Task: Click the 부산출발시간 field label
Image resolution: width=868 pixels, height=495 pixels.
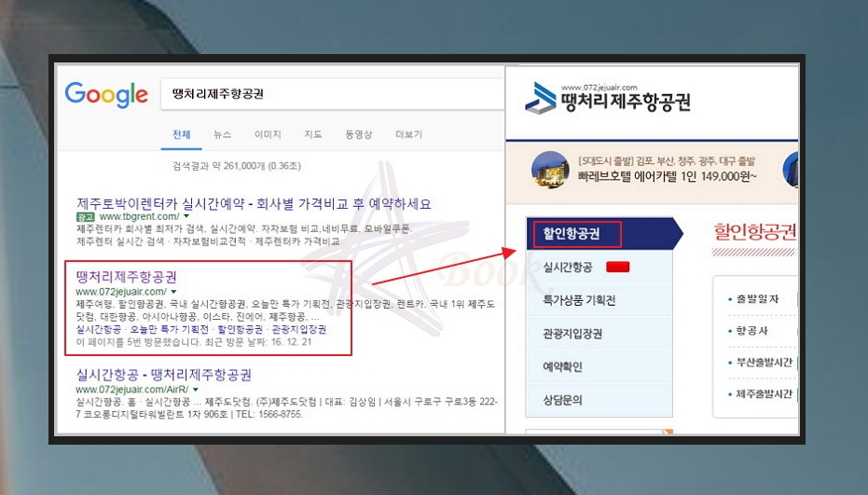Action: (x=764, y=362)
